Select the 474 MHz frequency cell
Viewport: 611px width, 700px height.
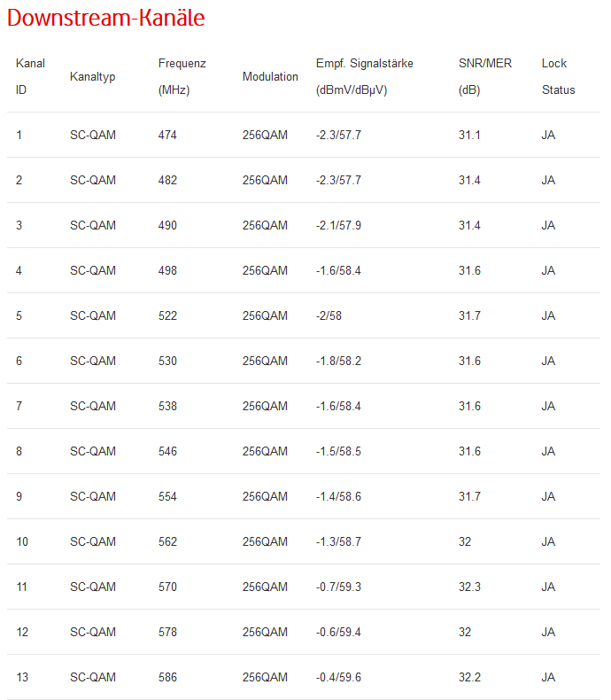[167, 136]
